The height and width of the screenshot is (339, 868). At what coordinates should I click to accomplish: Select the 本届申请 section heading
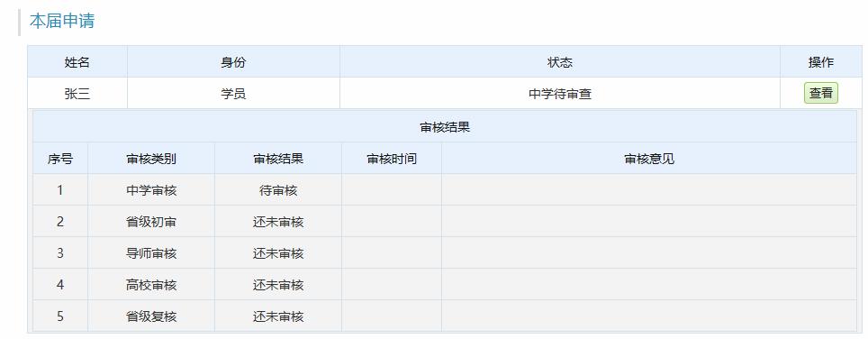pyautogui.click(x=62, y=21)
